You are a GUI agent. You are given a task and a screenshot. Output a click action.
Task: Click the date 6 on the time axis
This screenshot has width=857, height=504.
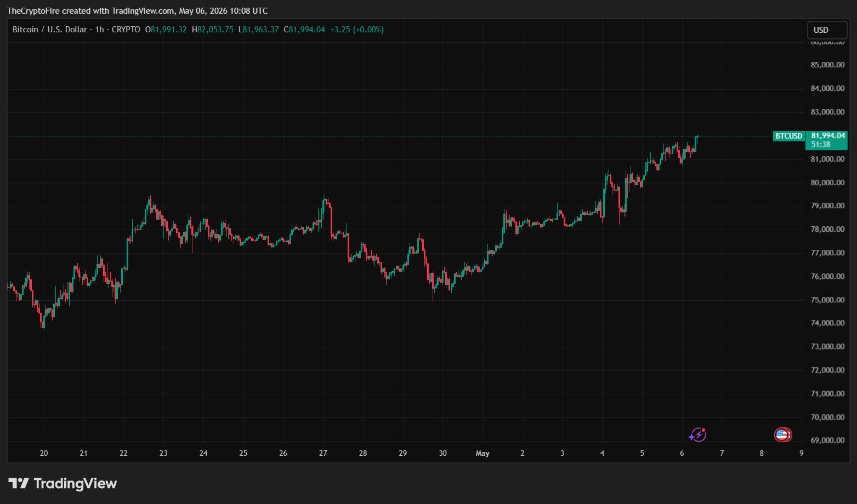coord(682,453)
